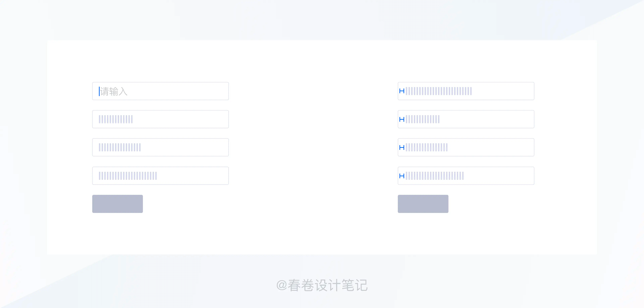Image resolution: width=644 pixels, height=308 pixels.
Task: Select striped placeholder text in second left field
Action: [x=116, y=119]
